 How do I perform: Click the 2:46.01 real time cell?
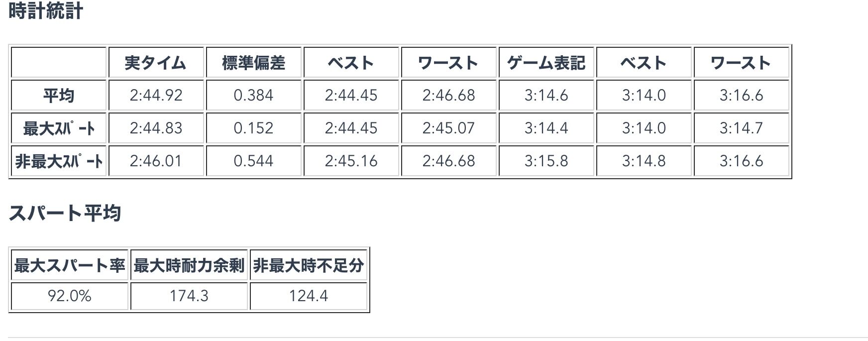[156, 161]
